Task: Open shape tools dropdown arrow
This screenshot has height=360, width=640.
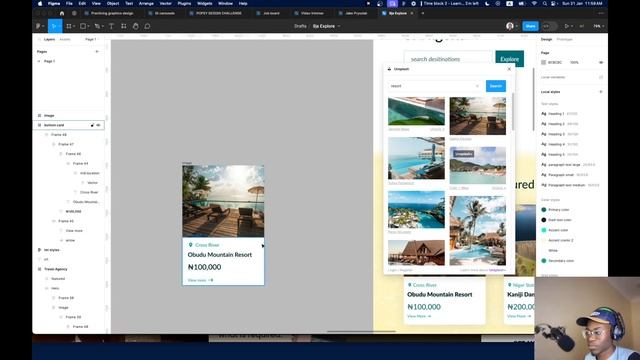Action: point(88,26)
